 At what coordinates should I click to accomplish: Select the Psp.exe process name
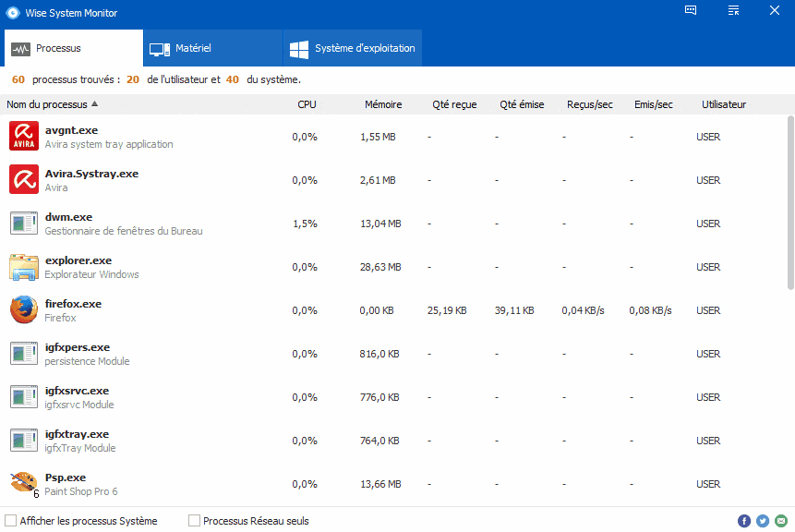click(66, 478)
